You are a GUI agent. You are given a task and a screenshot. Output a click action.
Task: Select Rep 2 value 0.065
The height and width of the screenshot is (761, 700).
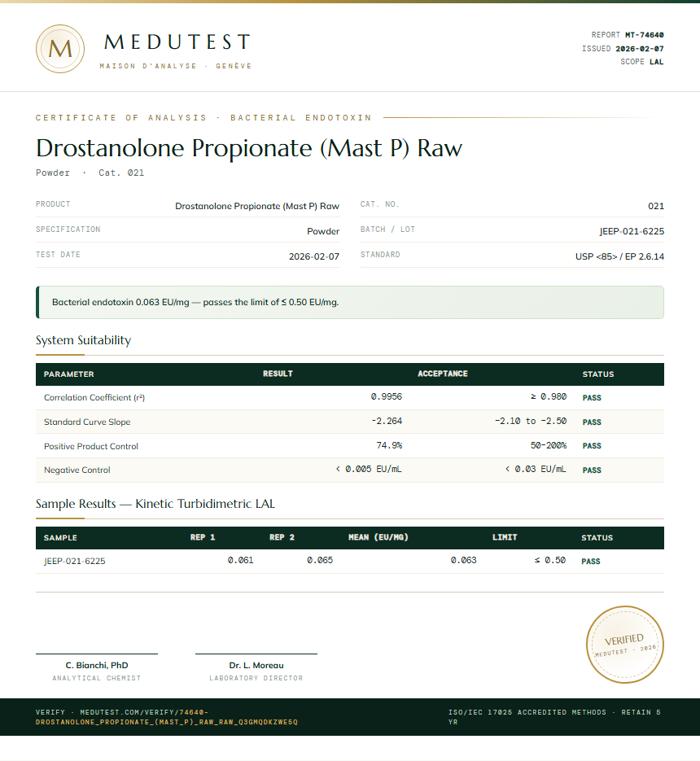point(320,560)
